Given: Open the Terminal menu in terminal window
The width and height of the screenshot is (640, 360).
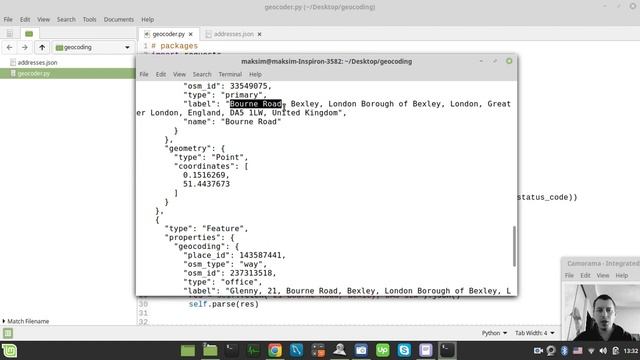Looking at the screenshot, I should click(230, 74).
